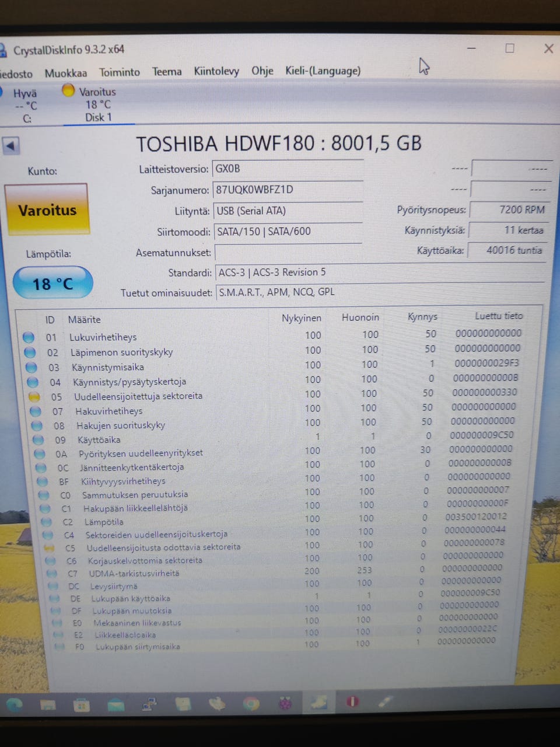560x747 pixels.
Task: Select the Uudelleensijoitettuja sektoreita attribute row
Action: point(274,395)
